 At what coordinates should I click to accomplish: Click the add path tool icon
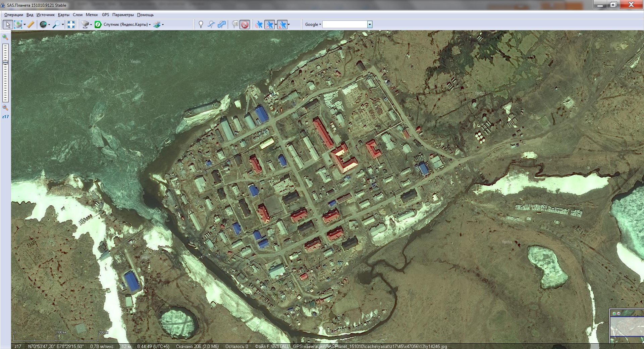[x=211, y=24]
